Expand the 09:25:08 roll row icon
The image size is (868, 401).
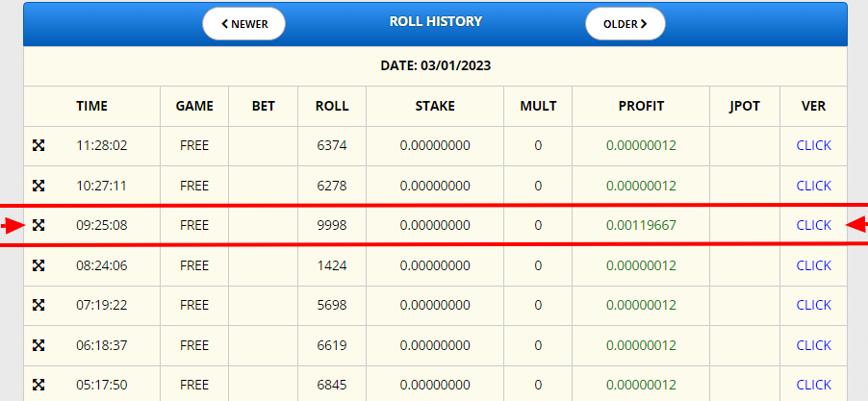(x=38, y=225)
